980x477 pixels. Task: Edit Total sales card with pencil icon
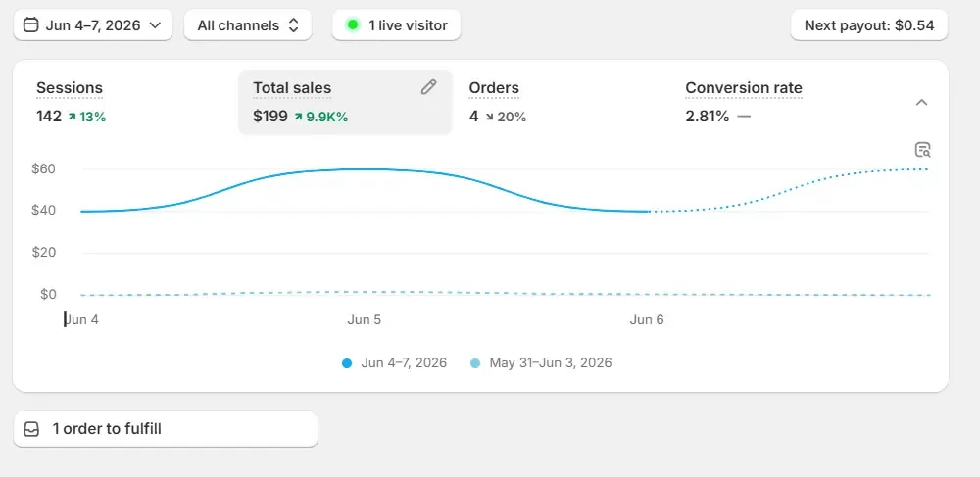(x=428, y=87)
